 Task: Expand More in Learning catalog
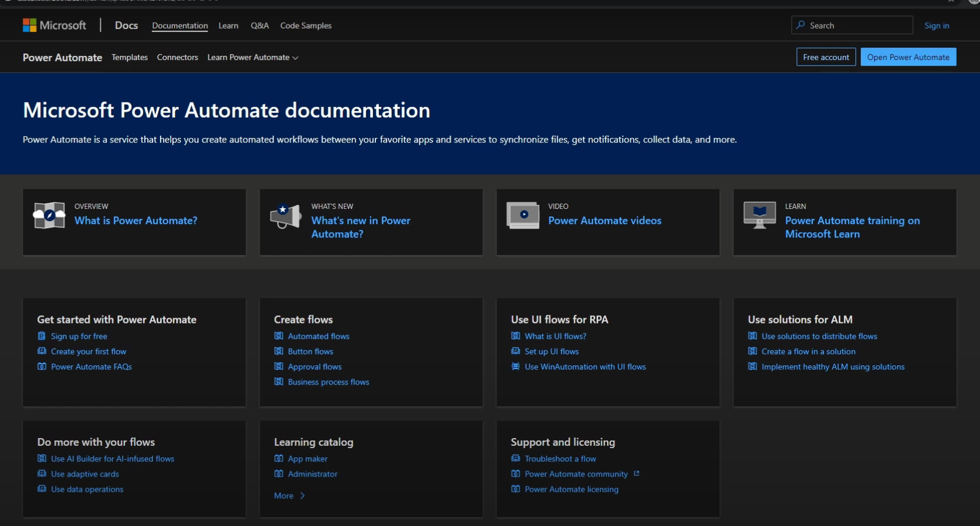[289, 496]
